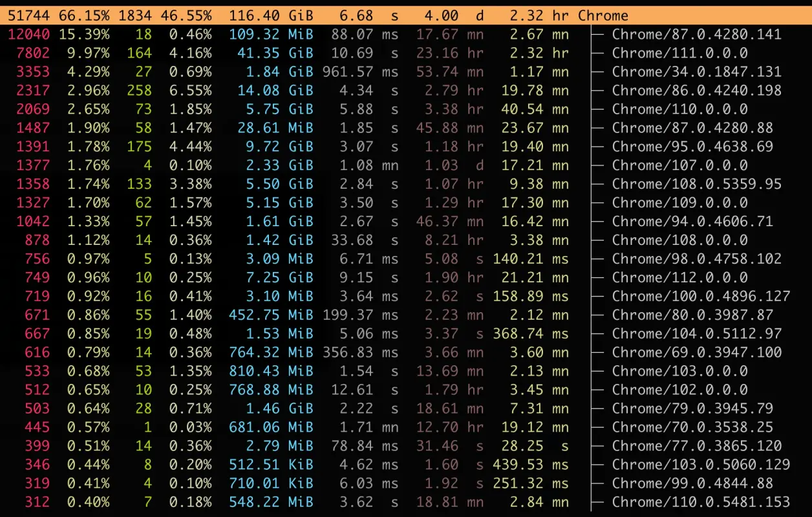This screenshot has width=812, height=517.
Task: Select the Chrome/94.0.4606.71 row
Action: [406, 222]
